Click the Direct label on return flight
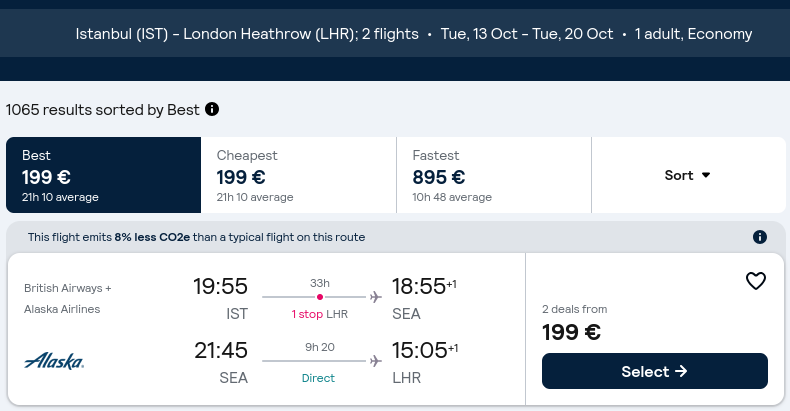790x411 pixels. coord(318,378)
